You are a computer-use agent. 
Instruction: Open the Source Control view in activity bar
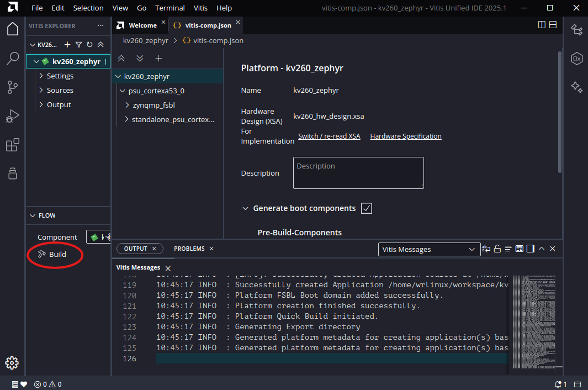tap(12, 87)
